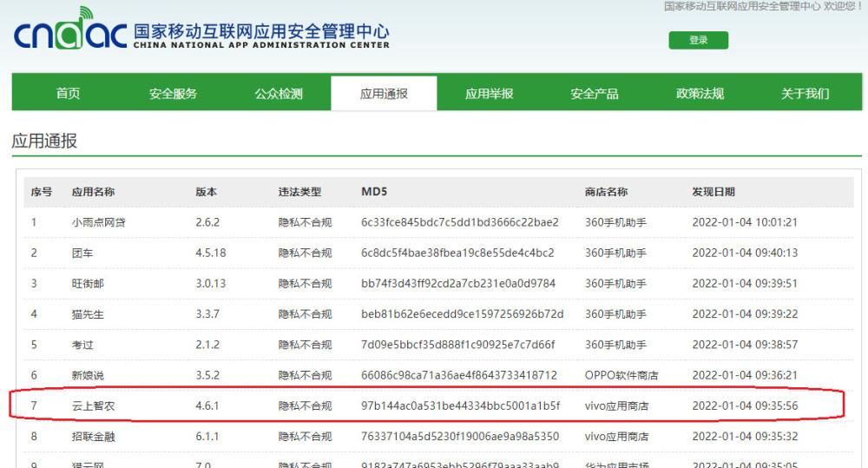Click date 2022-01-04 10:01:21

tap(745, 222)
